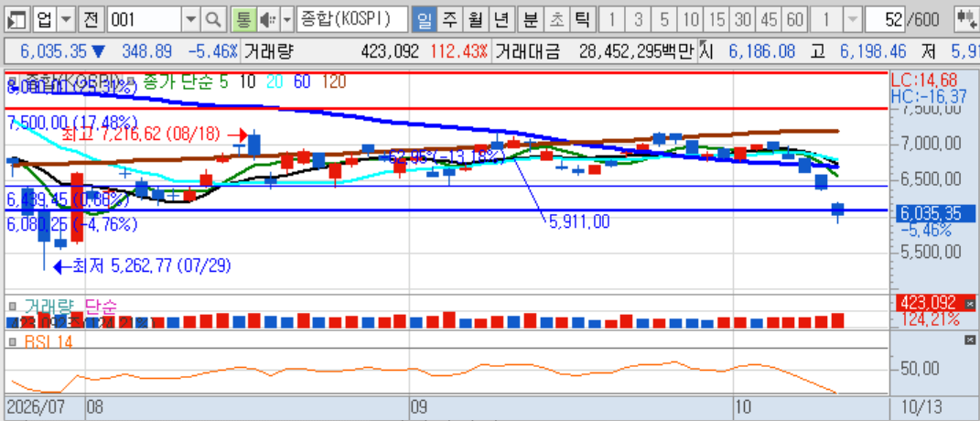The width and height of the screenshot is (980, 421).
Task: Select the 초 seconds period tab
Action: [556, 21]
